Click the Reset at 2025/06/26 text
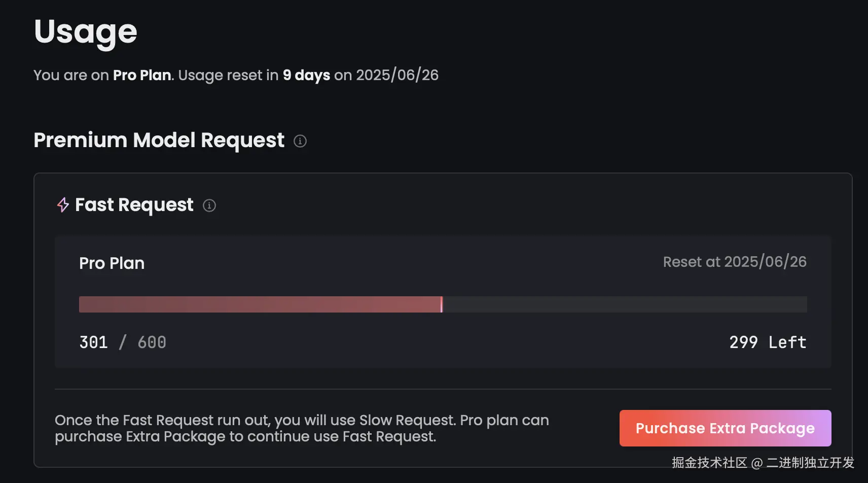868x483 pixels. pyautogui.click(x=735, y=262)
